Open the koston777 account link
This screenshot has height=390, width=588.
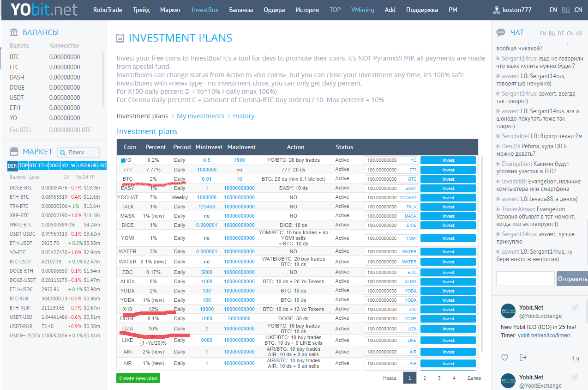pos(517,10)
